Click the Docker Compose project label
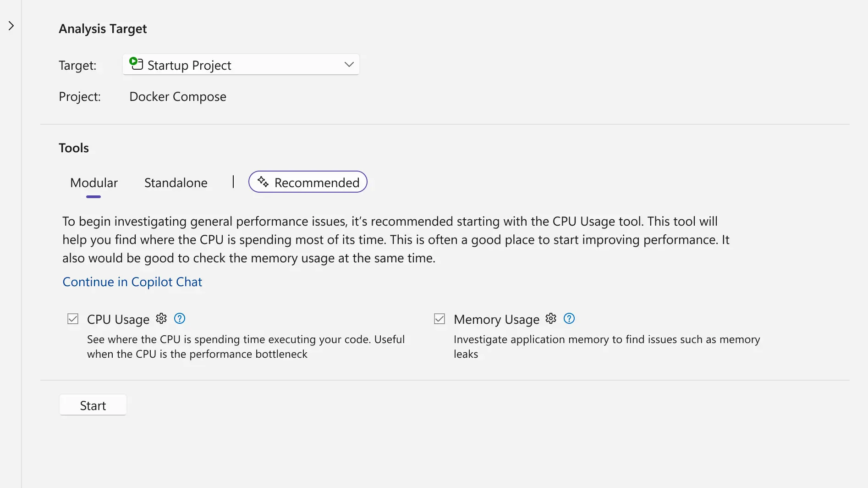The width and height of the screenshot is (868, 488). click(177, 96)
